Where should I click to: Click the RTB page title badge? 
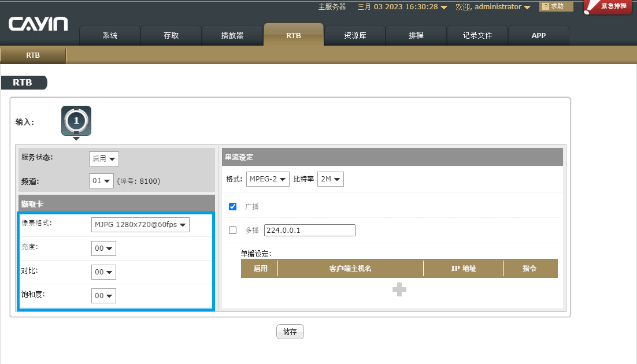24,83
